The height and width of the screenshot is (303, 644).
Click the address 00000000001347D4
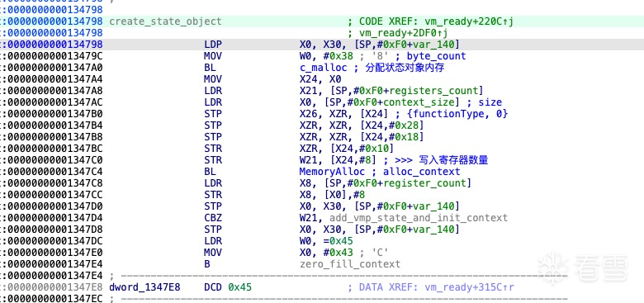[x=54, y=218]
